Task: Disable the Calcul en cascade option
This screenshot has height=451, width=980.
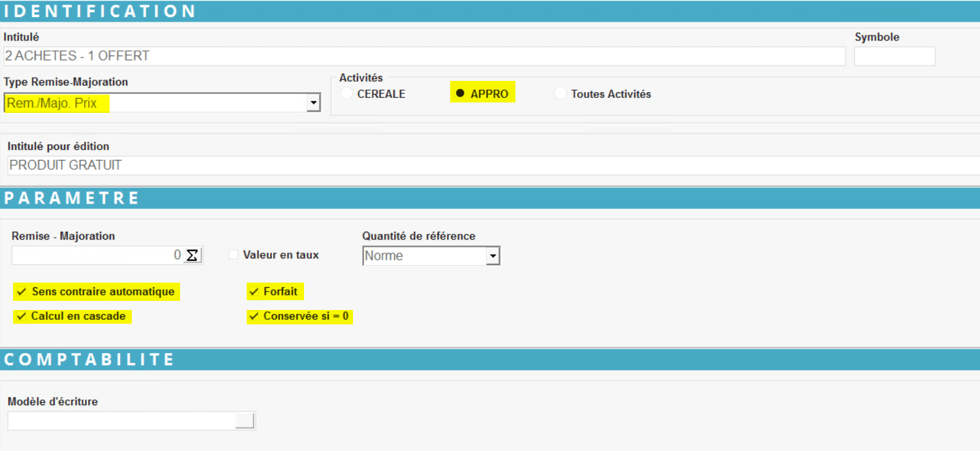Action: (x=22, y=317)
